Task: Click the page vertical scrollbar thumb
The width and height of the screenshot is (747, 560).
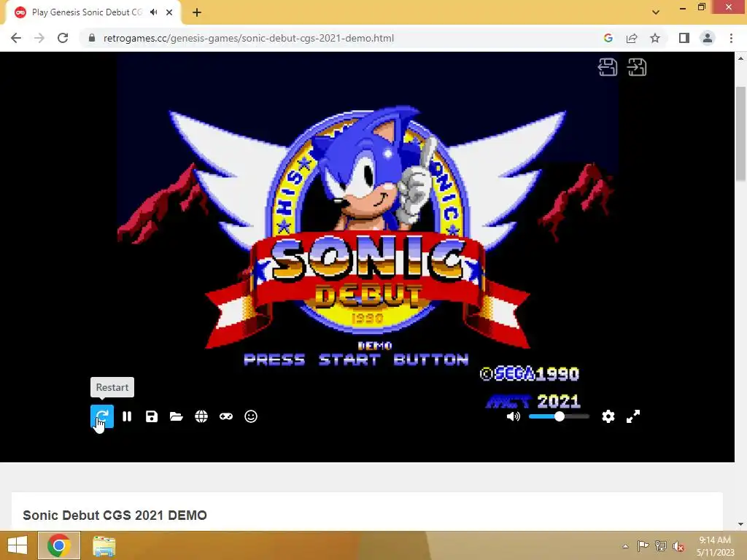Action: [x=740, y=134]
